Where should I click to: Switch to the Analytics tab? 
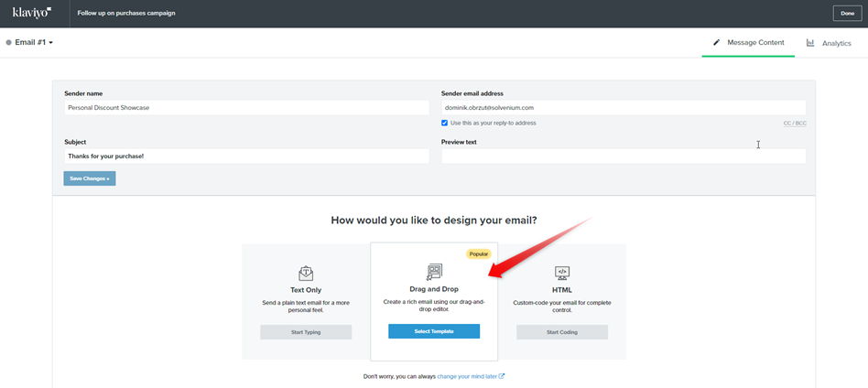point(829,43)
